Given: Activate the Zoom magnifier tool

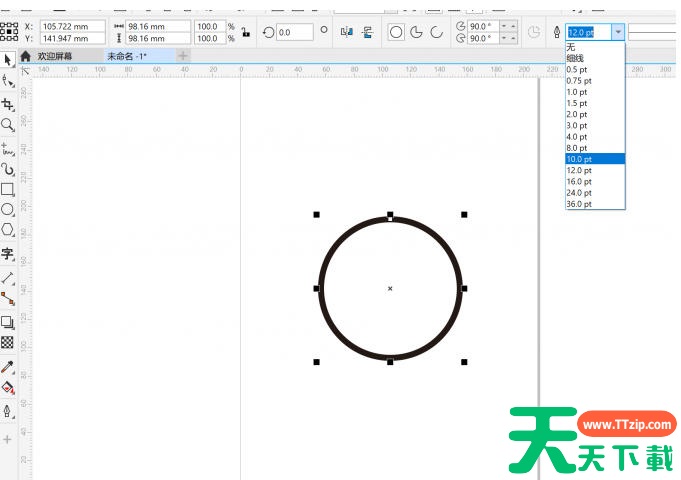Looking at the screenshot, I should coord(8,125).
